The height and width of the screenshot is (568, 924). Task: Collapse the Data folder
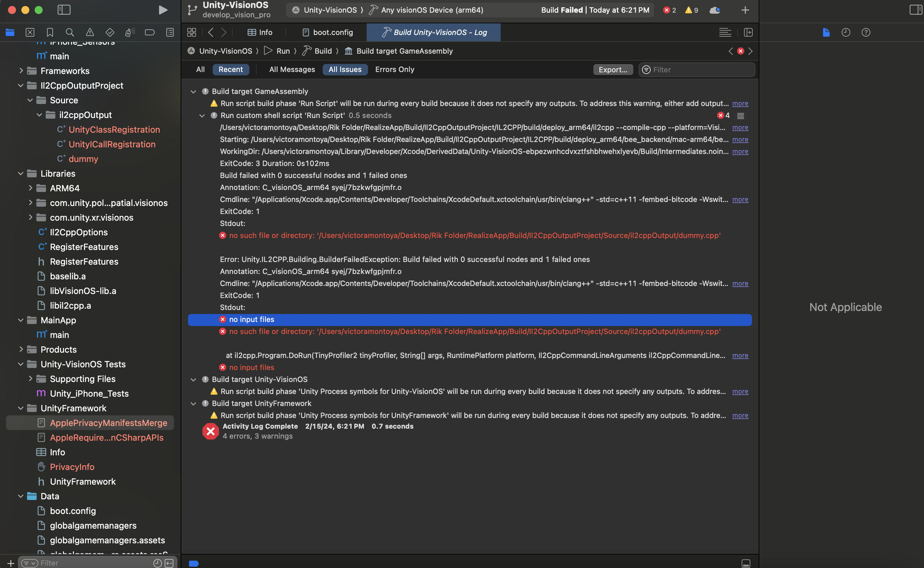pos(21,496)
